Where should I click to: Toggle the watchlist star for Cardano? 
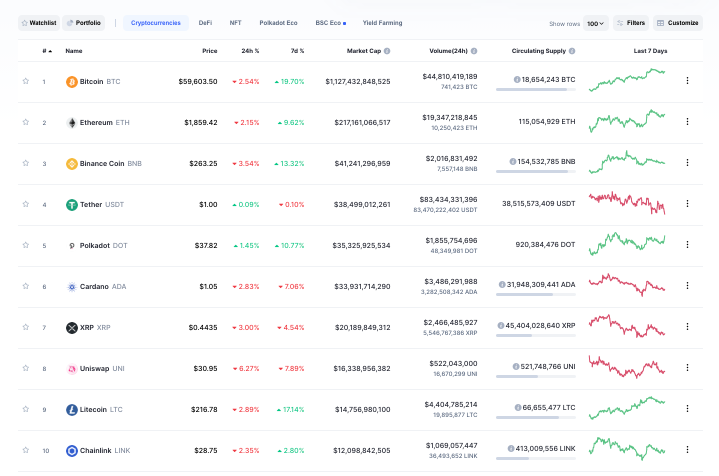coord(25,286)
